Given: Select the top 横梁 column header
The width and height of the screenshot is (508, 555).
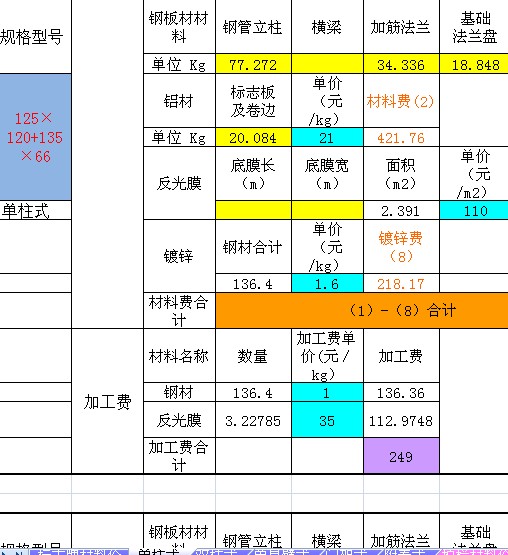Looking at the screenshot, I should point(327,27).
